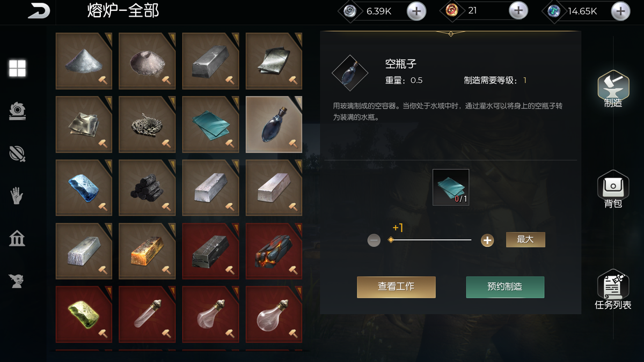Open the 任务列表 task list icon
The height and width of the screenshot is (362, 644).
point(613,290)
